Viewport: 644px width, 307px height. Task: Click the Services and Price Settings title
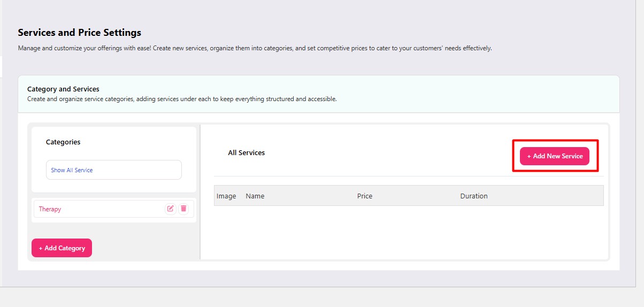pos(80,33)
